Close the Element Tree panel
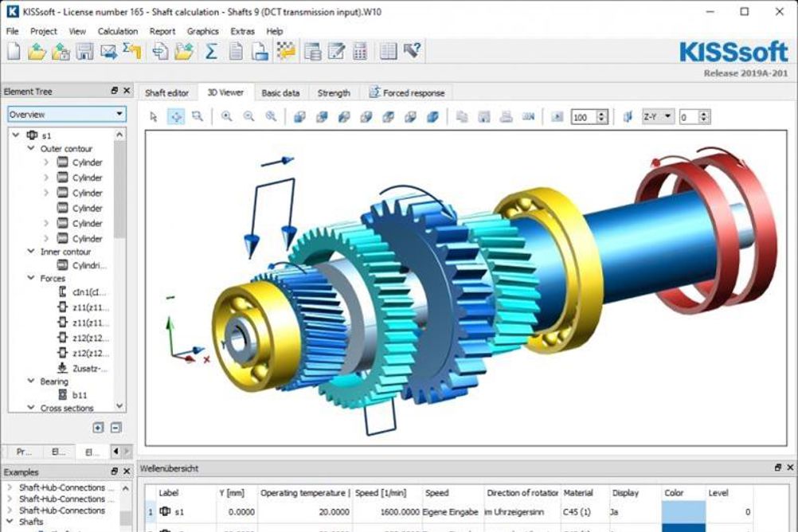Viewport: 798px width, 532px height. (127, 91)
